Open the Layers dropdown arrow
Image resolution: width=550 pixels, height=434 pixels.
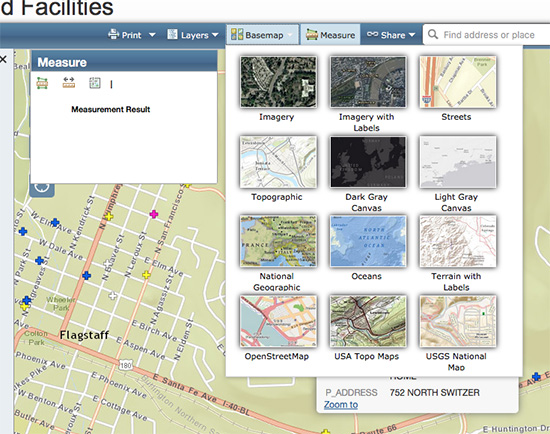tap(215, 35)
